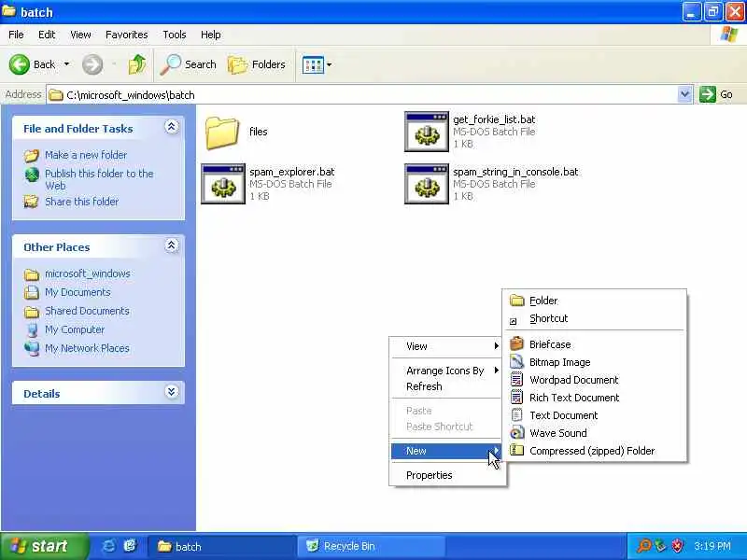
Task: Create new Briefcase from submenu
Action: tap(595, 344)
